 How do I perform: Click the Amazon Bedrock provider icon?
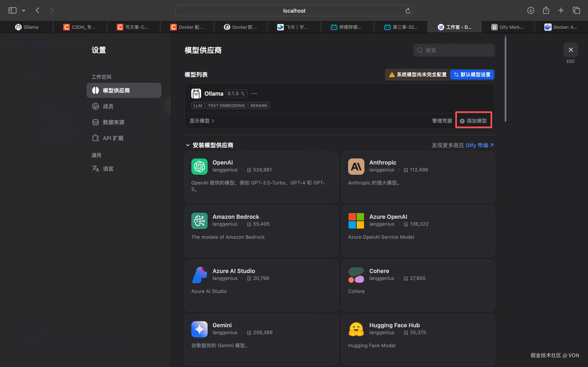click(199, 220)
